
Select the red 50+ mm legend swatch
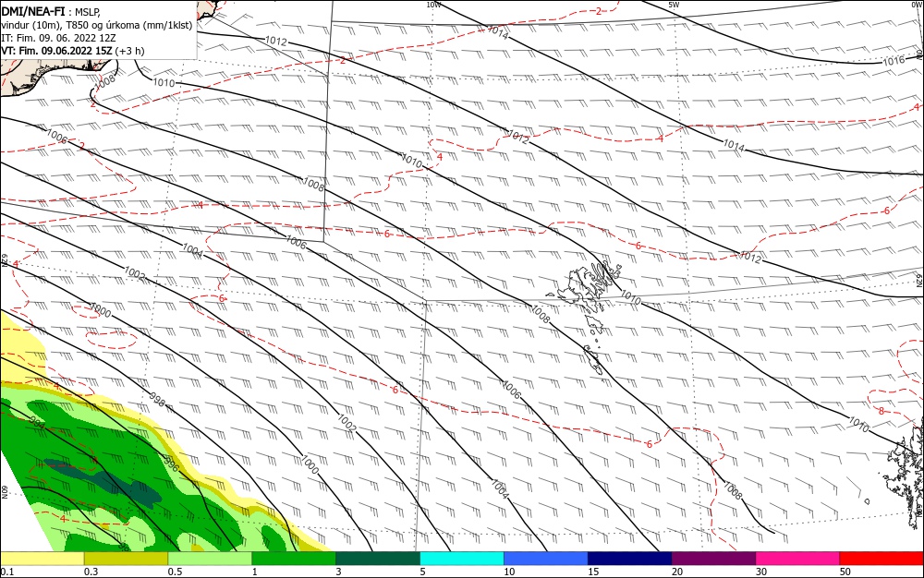(881, 559)
